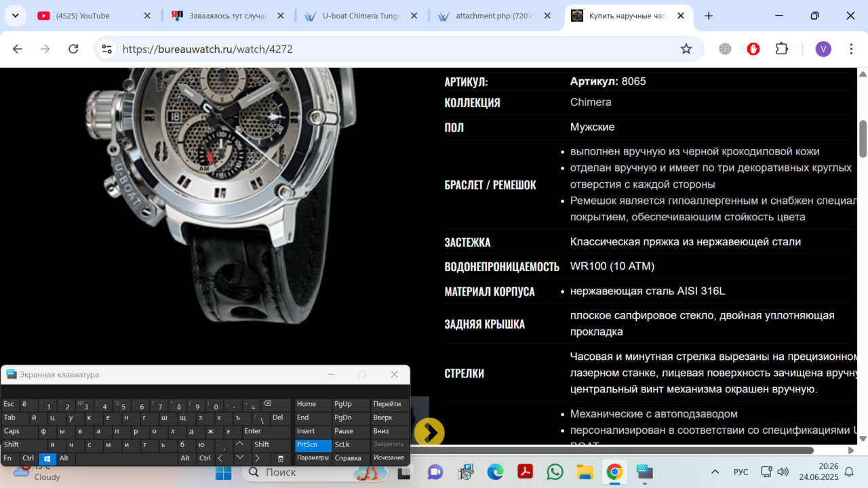Click the 'WR100 (10 ATM)' value
The width and height of the screenshot is (868, 488).
point(612,266)
